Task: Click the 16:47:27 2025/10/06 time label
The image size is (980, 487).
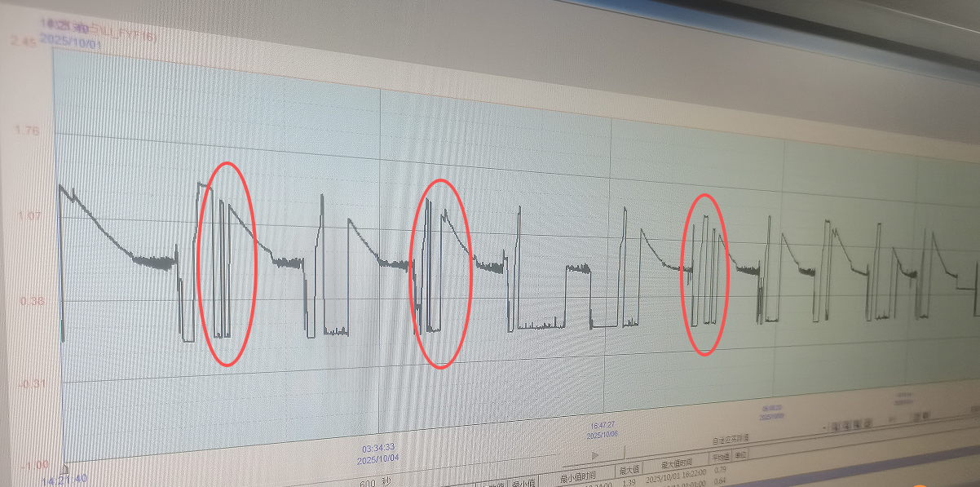Action: point(602,430)
